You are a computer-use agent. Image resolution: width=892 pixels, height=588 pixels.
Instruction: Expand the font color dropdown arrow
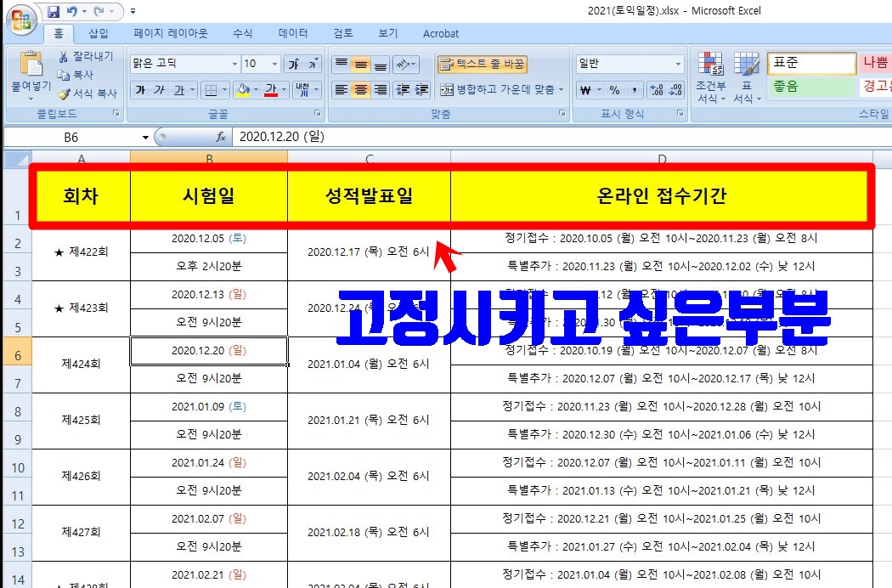284,90
